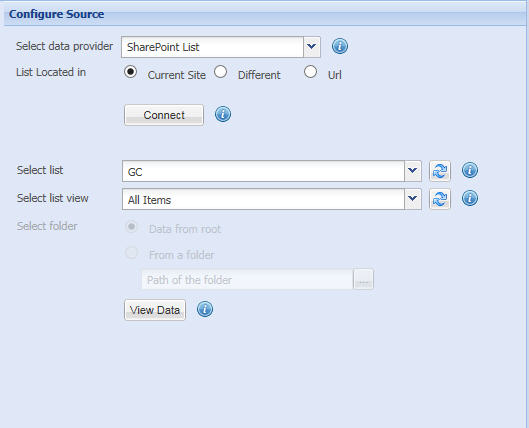Click info icon beside View Data
Screen dimensions: 529x428
click(205, 309)
